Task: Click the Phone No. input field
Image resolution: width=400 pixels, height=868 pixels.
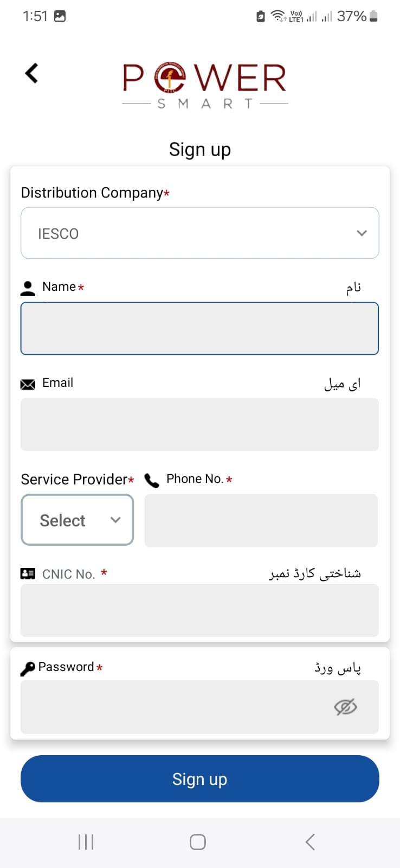Action: click(x=261, y=520)
